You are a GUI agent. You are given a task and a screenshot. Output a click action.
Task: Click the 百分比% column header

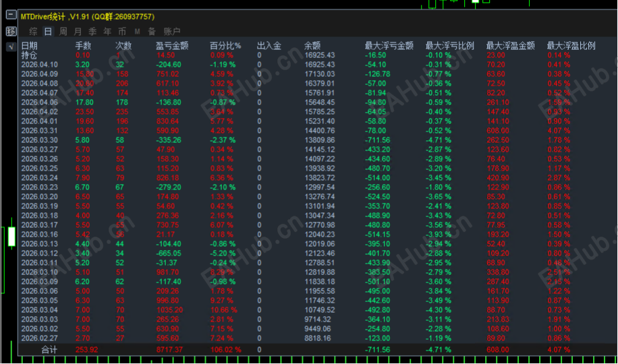[x=225, y=46]
